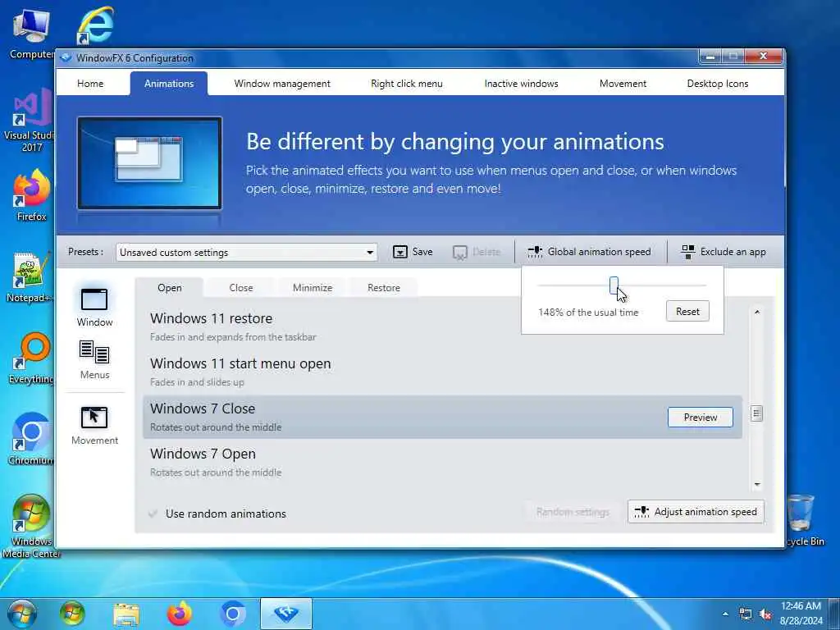Viewport: 840px width, 630px height.
Task: Open File Explorer from the taskbar
Action: click(126, 614)
